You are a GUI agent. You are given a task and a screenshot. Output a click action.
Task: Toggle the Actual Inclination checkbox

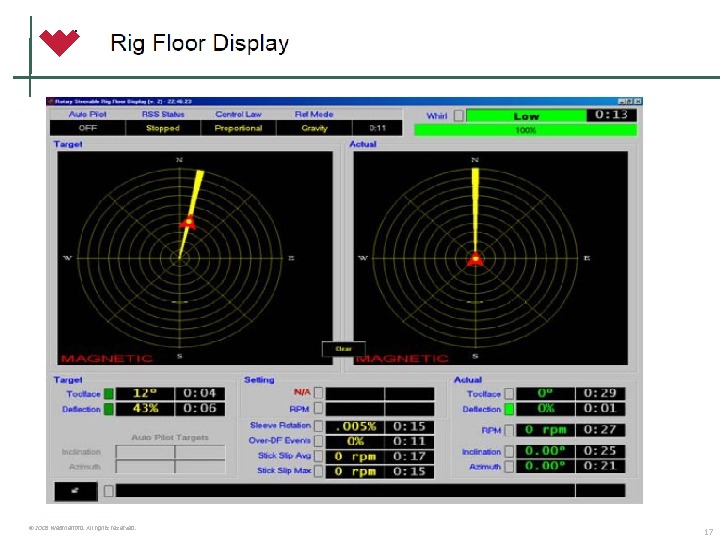(509, 451)
